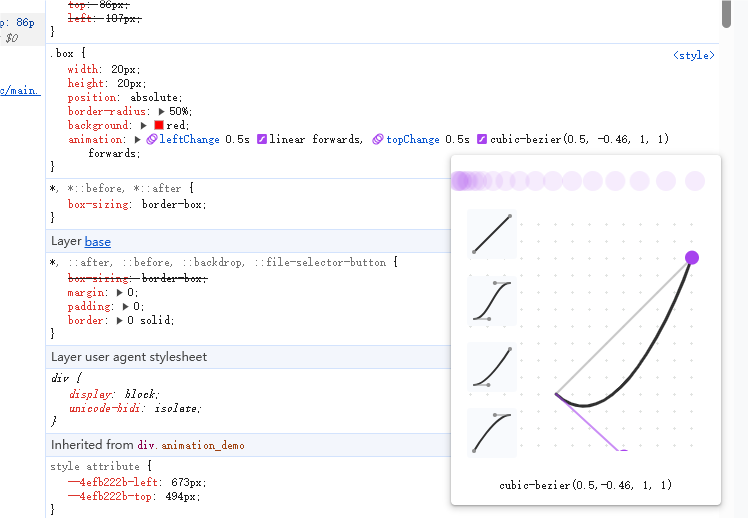The image size is (748, 518).
Task: Click the display block declaration
Action: (x=113, y=394)
